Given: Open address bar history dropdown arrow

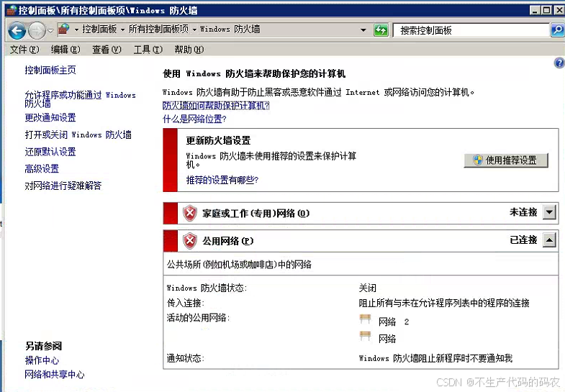Looking at the screenshot, I should (x=363, y=30).
